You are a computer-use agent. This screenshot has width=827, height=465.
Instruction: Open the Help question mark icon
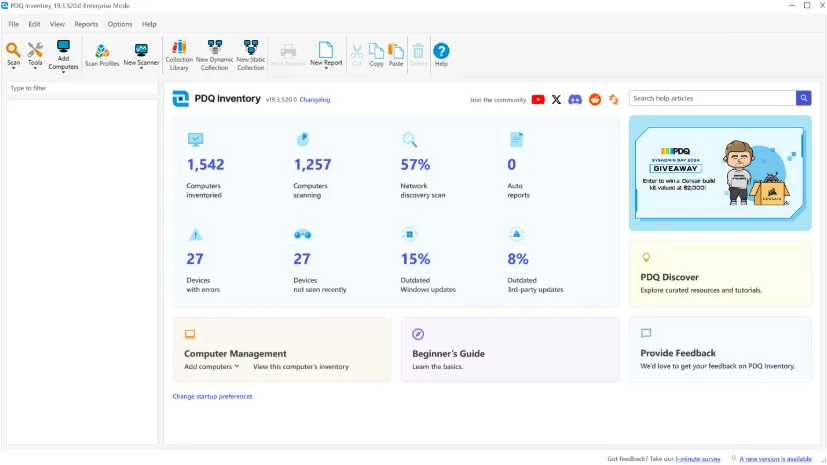point(441,51)
